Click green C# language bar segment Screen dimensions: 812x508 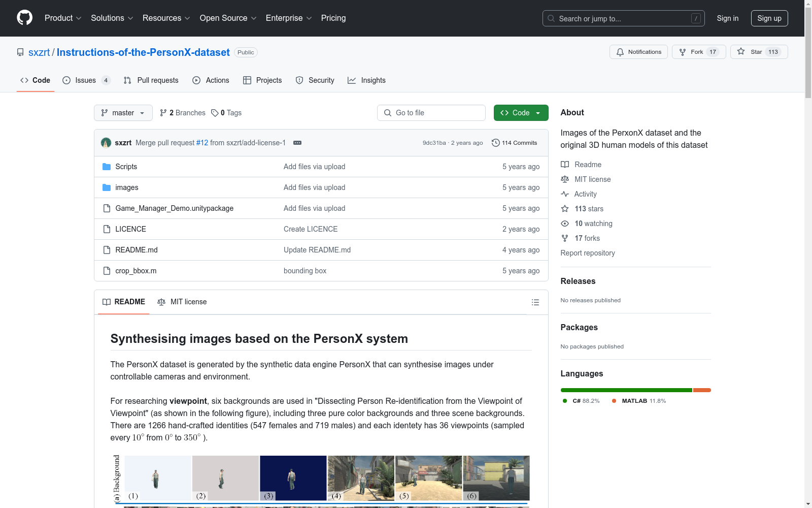[626, 390]
